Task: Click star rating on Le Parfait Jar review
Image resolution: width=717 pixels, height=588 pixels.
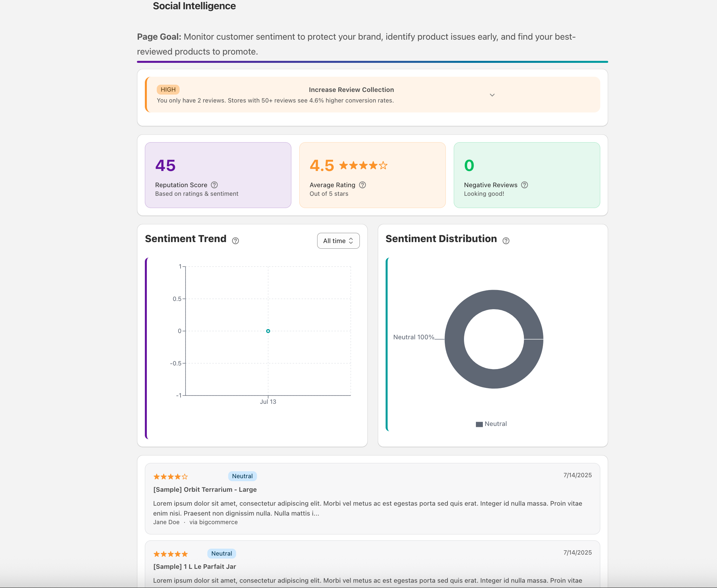Action: (x=170, y=554)
